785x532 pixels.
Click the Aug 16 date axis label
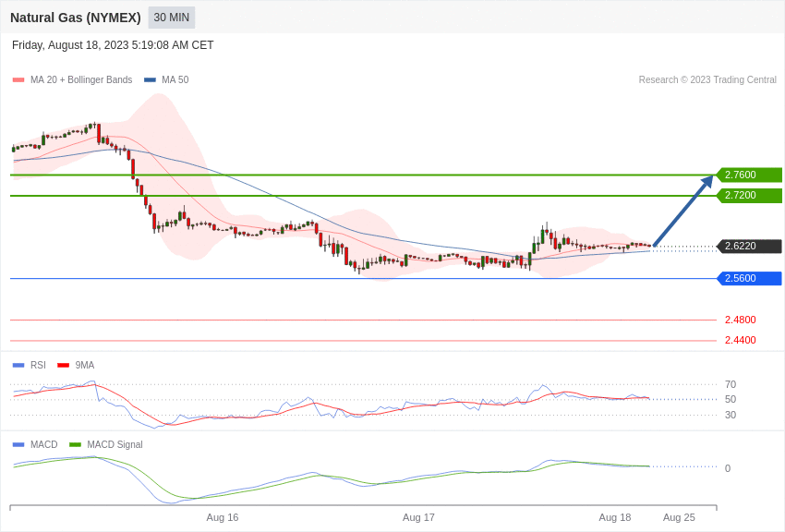click(x=223, y=517)
